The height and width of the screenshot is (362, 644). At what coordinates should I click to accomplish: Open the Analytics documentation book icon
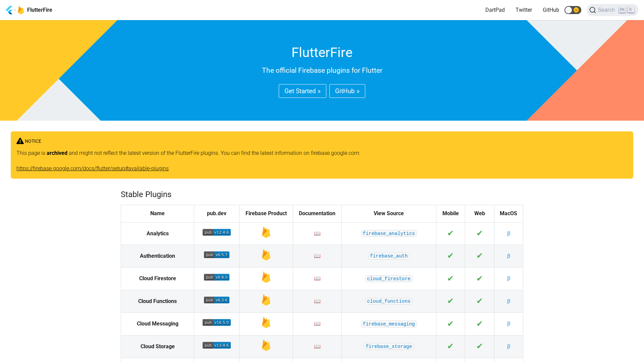[x=317, y=234]
